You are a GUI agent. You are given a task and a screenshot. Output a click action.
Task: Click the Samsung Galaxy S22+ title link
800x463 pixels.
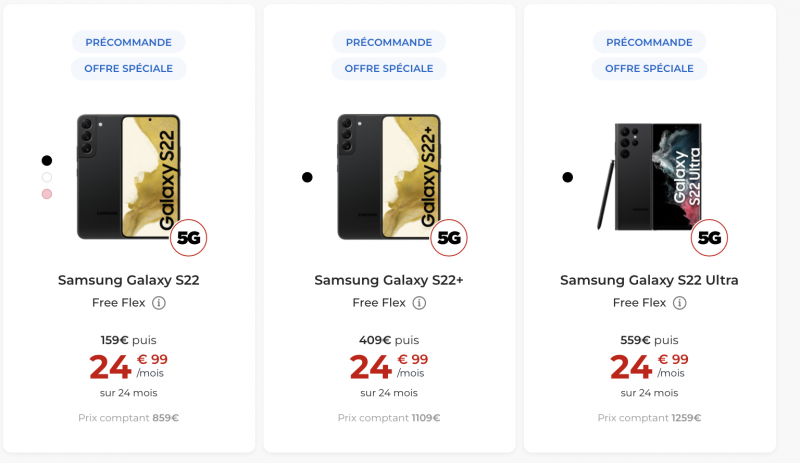tap(389, 280)
